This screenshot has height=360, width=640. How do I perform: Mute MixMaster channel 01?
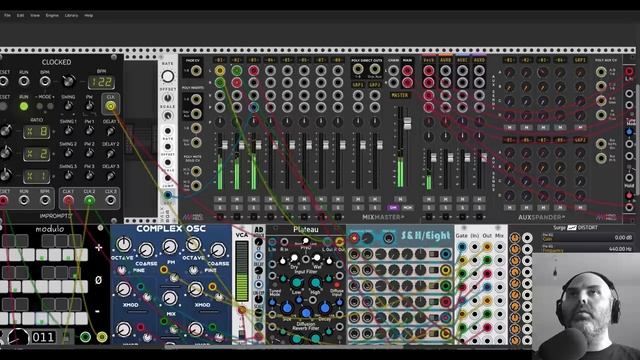pos(220,200)
